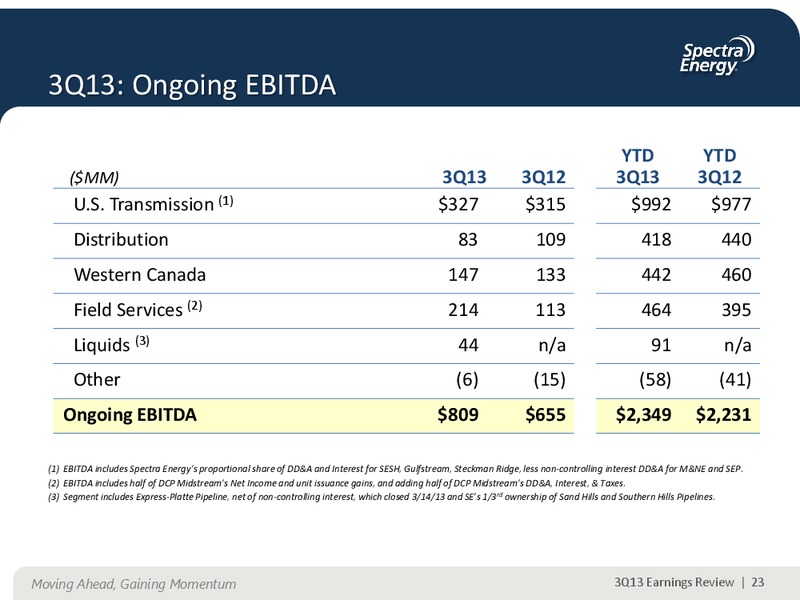Select the 'Distribution' row label
Screen dimensions: 800x600
pos(121,239)
